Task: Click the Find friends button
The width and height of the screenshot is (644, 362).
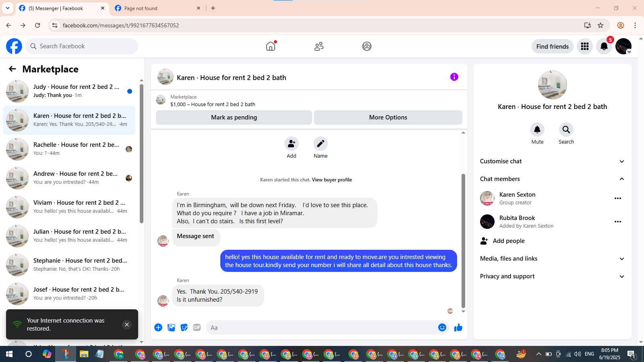Action: click(553, 46)
